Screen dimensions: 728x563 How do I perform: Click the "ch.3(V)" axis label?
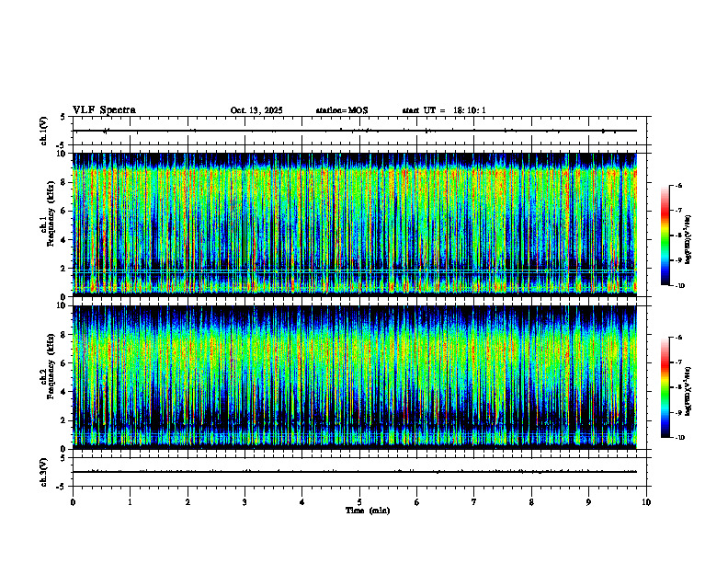(x=44, y=472)
